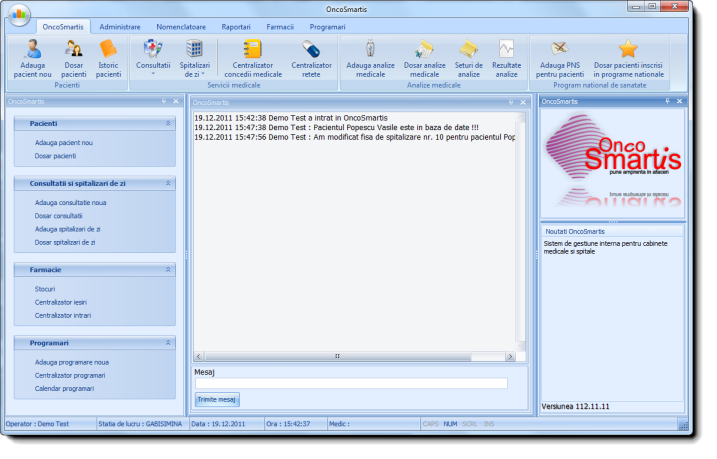Open Istoric pacienti ribbon icon
The height and width of the screenshot is (459, 717).
(x=108, y=59)
